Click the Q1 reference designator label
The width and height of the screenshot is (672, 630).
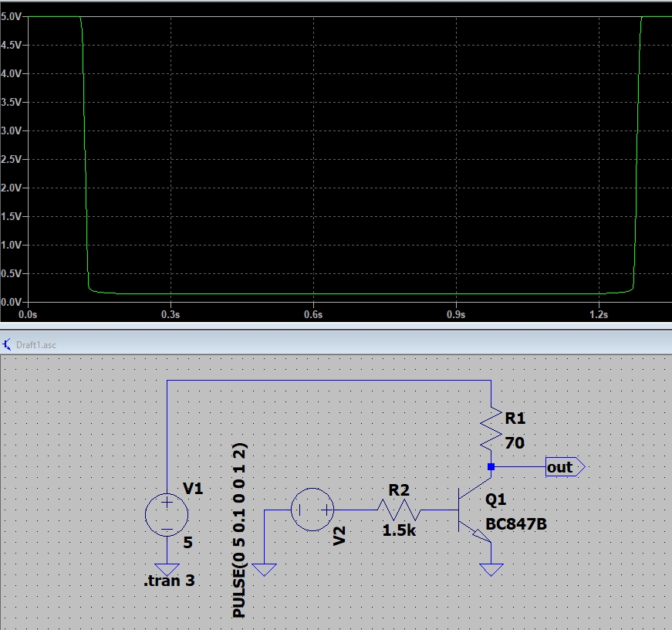[x=496, y=500]
